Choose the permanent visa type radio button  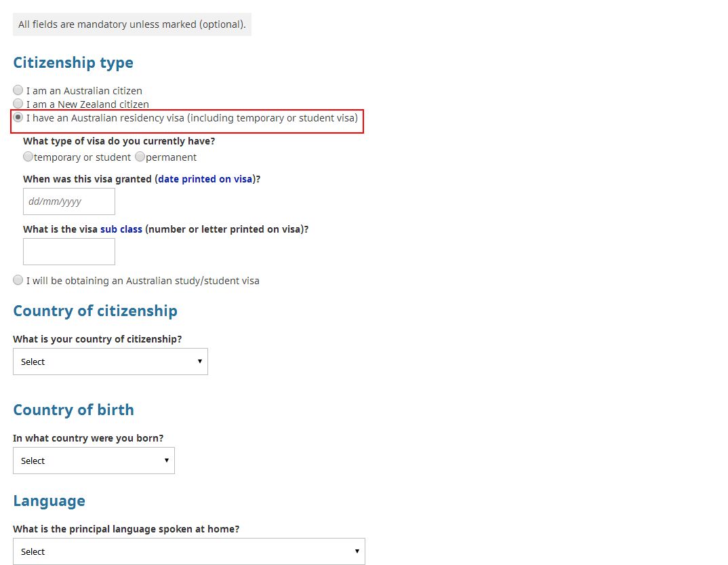click(x=140, y=157)
